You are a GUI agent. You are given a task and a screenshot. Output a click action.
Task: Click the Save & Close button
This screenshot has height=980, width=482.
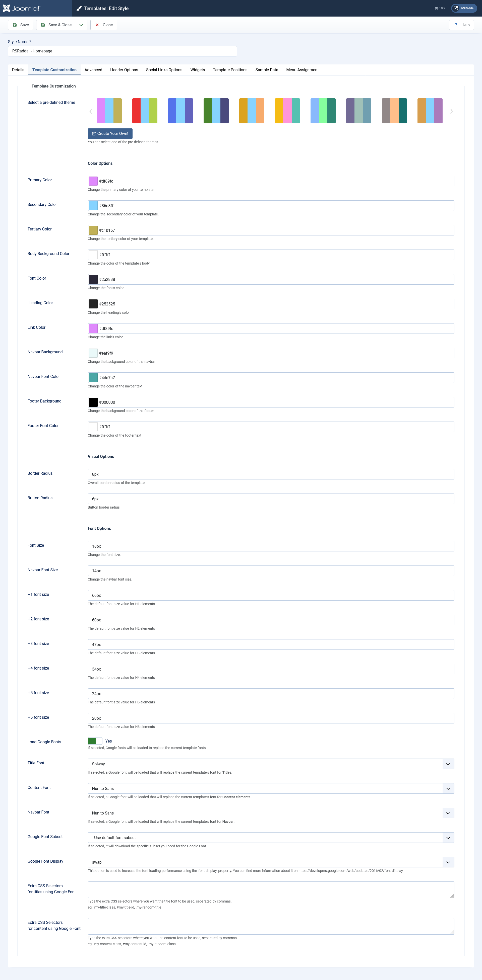(x=56, y=25)
